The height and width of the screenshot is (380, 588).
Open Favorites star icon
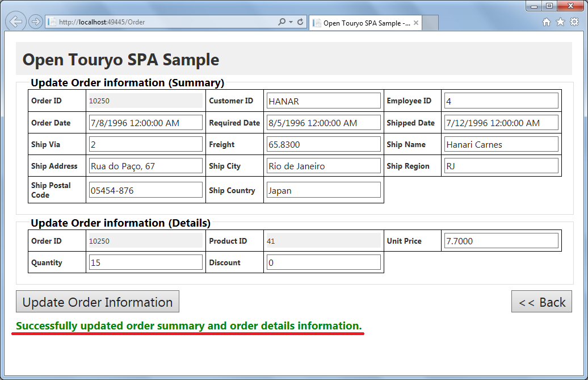(x=560, y=22)
